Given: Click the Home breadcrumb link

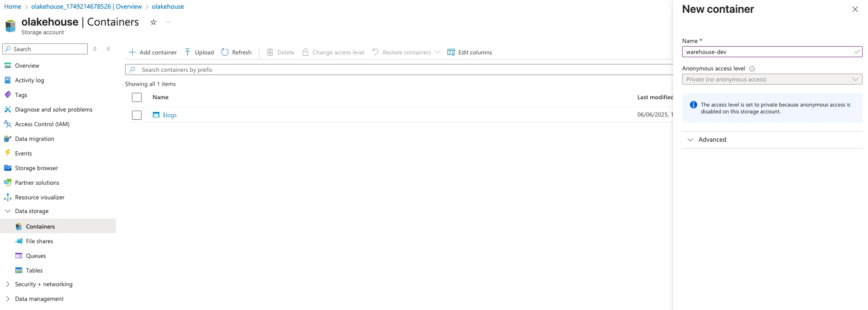Looking at the screenshot, I should pos(12,7).
